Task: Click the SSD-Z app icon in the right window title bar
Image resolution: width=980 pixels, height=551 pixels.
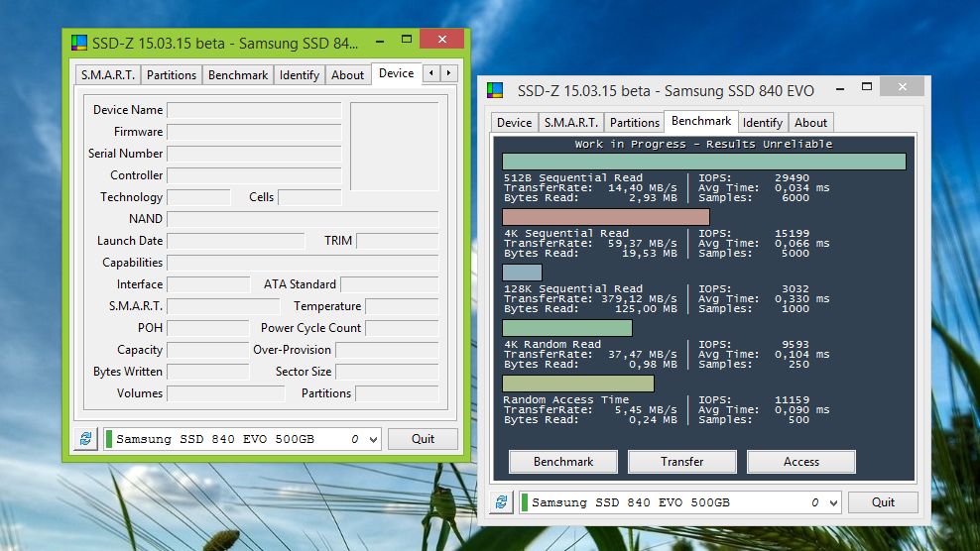Action: click(x=495, y=90)
